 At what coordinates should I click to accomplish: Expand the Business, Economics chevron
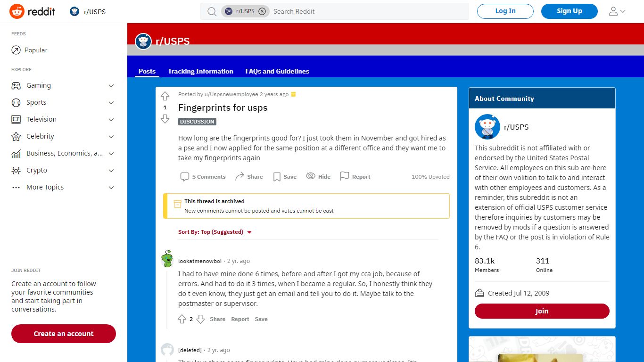pos(111,154)
